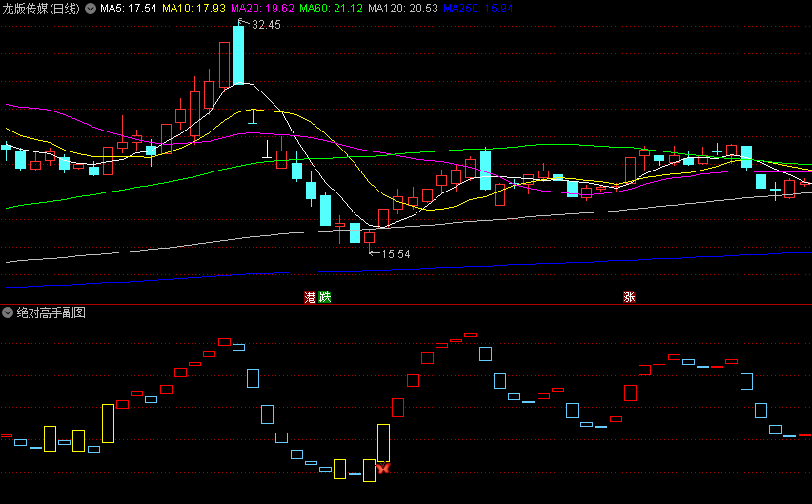The image size is (812, 504).
Task: Click the tall cyan candle at the 32.45 peak
Action: [238, 55]
